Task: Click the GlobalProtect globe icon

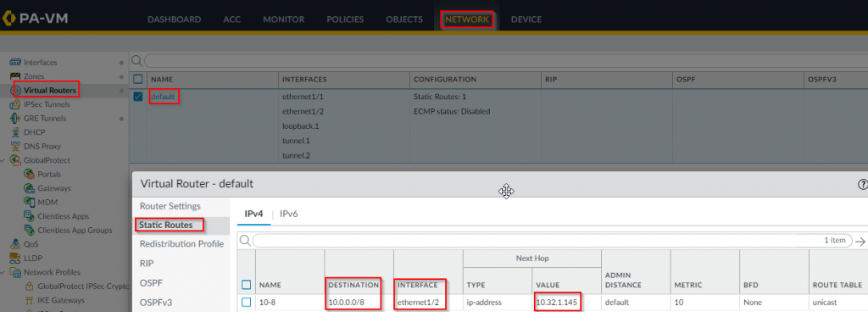Action: [15, 160]
